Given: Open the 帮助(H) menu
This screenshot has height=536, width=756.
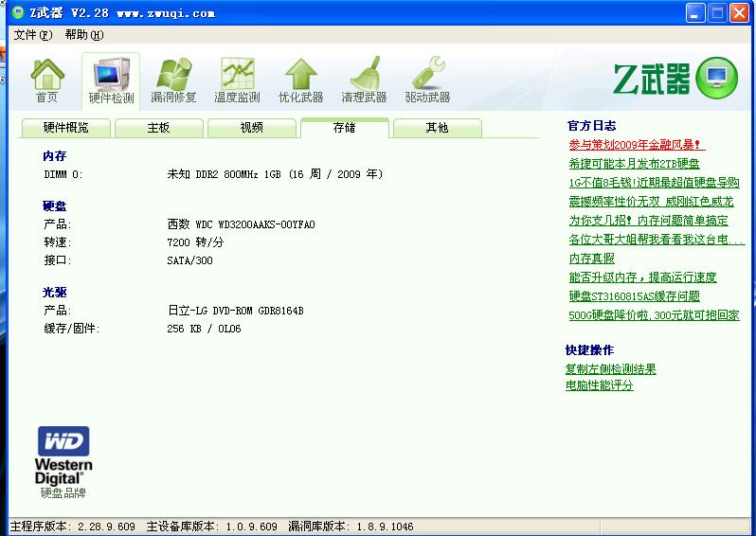Looking at the screenshot, I should (84, 35).
